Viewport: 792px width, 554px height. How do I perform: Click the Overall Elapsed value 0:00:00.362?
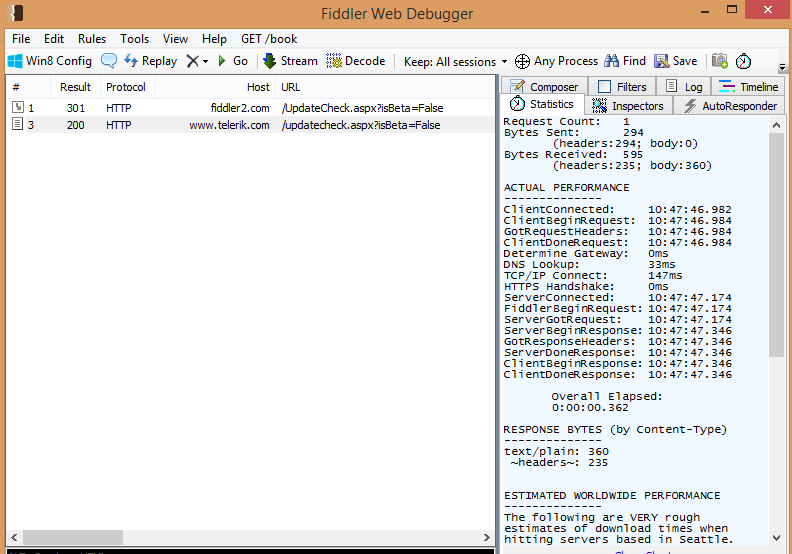pos(589,408)
